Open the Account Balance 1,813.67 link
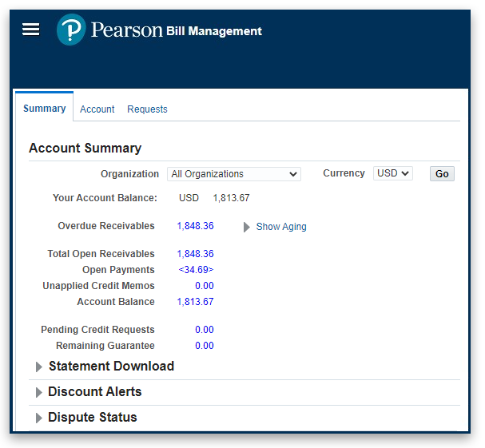This screenshot has height=448, width=485. coord(195,302)
